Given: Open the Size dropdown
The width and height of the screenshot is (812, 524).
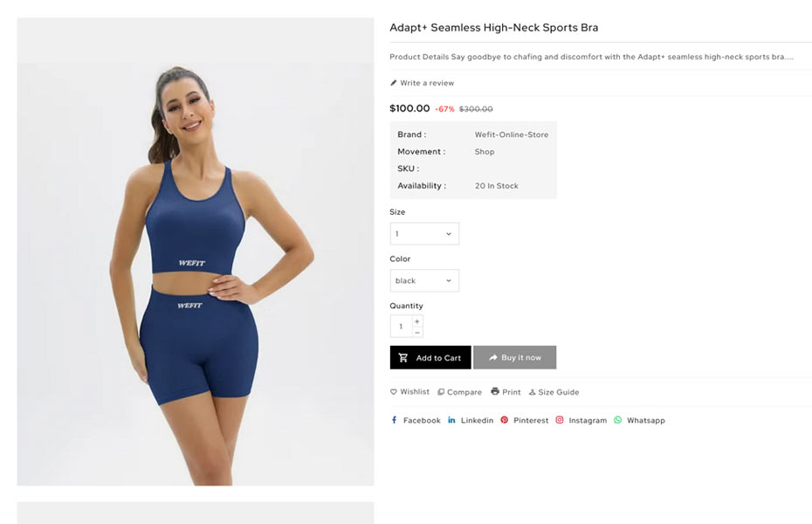Looking at the screenshot, I should (x=424, y=233).
